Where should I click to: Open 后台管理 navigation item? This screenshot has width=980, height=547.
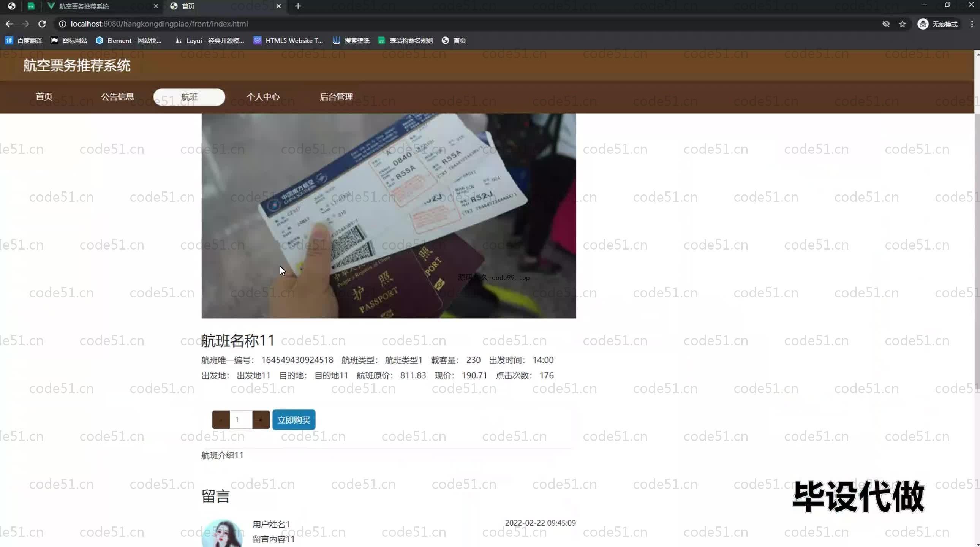(336, 96)
